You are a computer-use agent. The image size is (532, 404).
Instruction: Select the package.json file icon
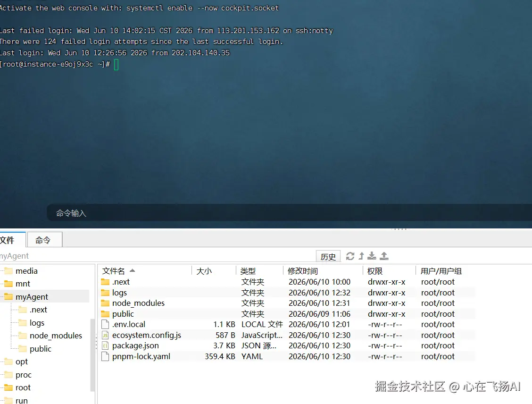[x=105, y=346]
